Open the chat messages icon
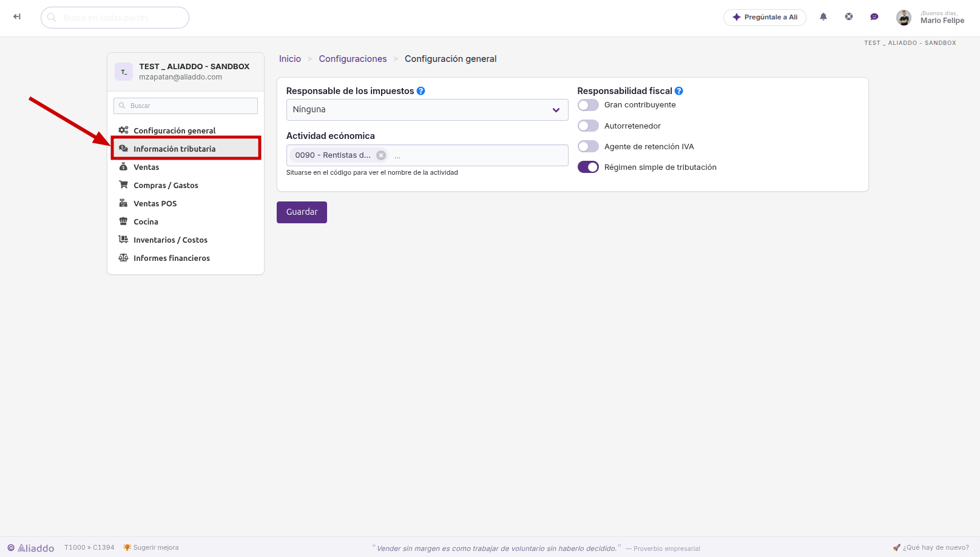This screenshot has height=557, width=980. 874,17
